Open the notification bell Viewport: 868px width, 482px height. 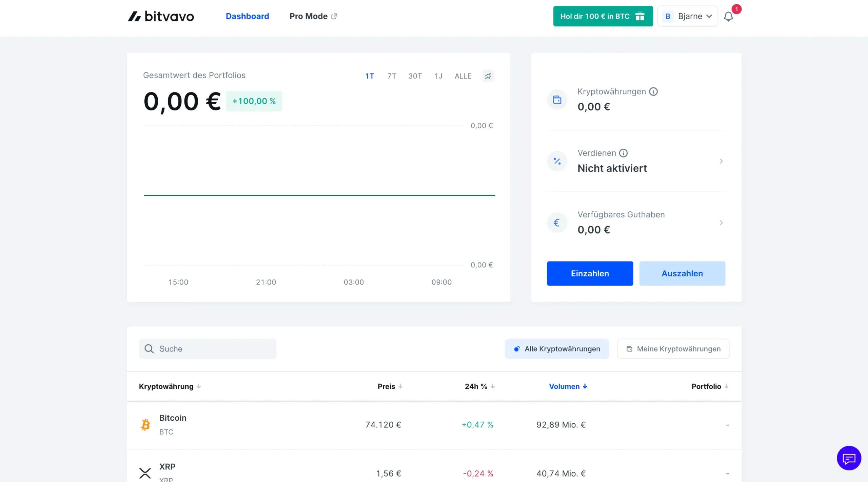[x=728, y=16]
